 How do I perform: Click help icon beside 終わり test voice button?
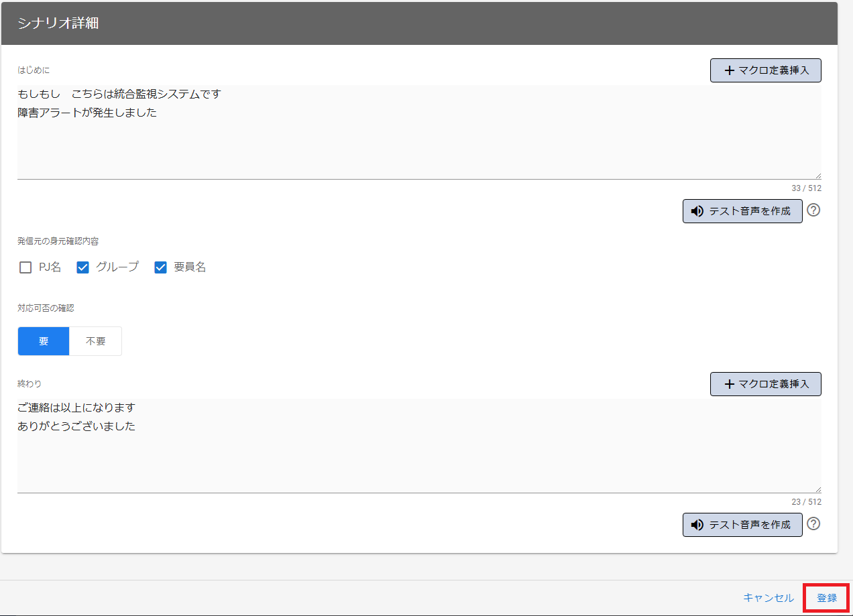point(813,524)
